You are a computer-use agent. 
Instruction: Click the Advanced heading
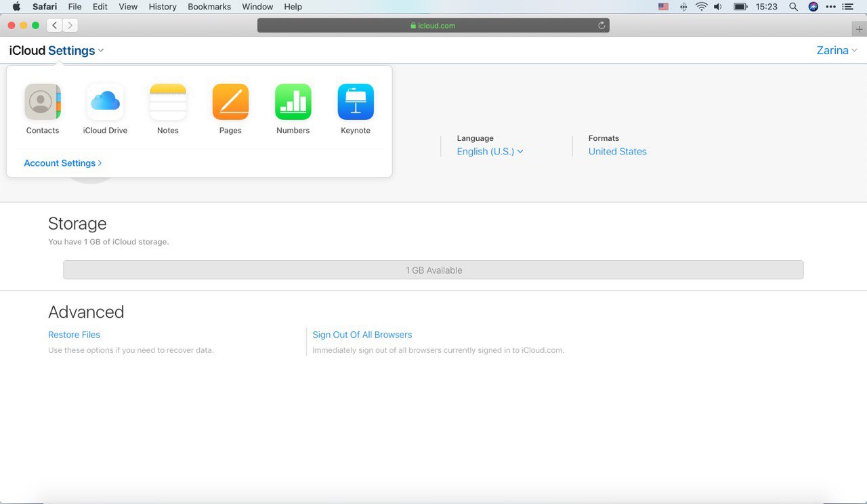pos(86,312)
